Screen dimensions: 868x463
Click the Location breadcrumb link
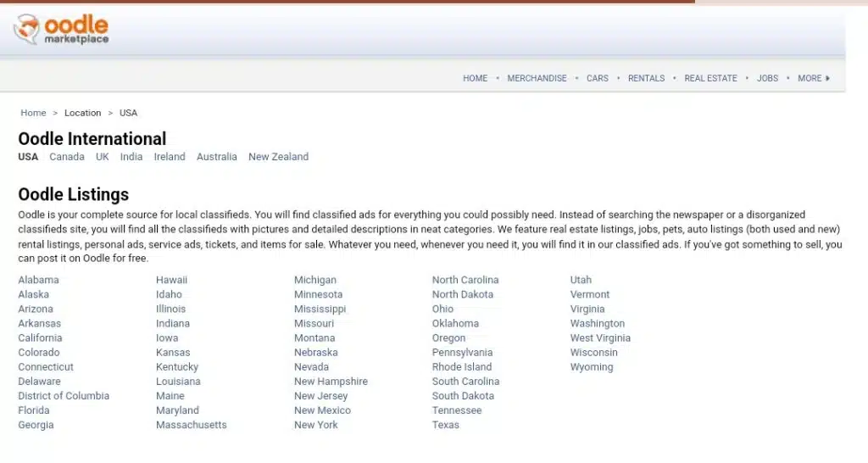82,113
